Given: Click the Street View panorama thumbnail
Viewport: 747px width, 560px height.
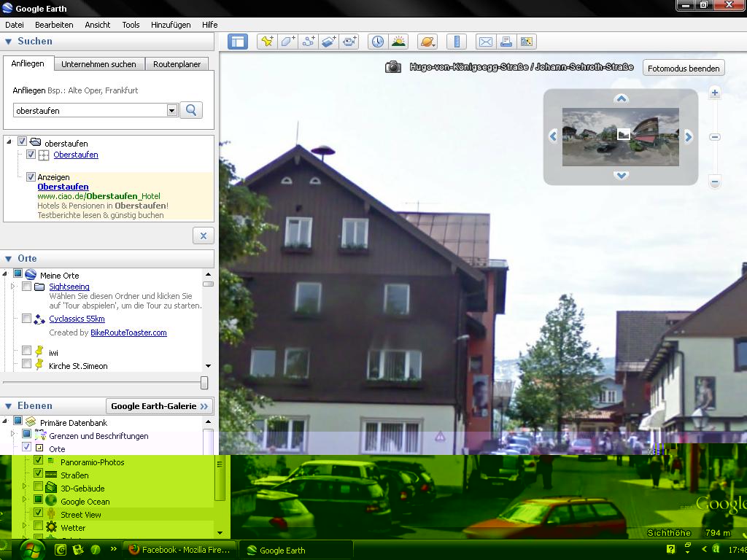Looking at the screenshot, I should point(620,136).
